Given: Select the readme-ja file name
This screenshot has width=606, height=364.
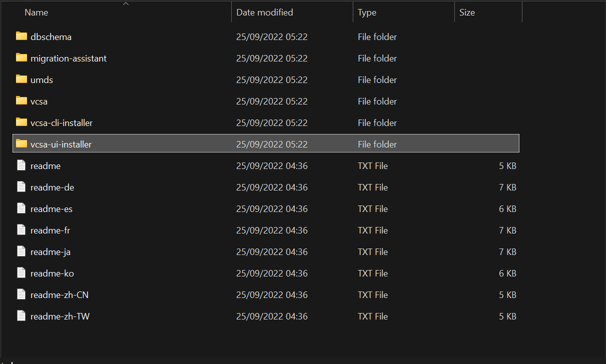Looking at the screenshot, I should tap(51, 252).
